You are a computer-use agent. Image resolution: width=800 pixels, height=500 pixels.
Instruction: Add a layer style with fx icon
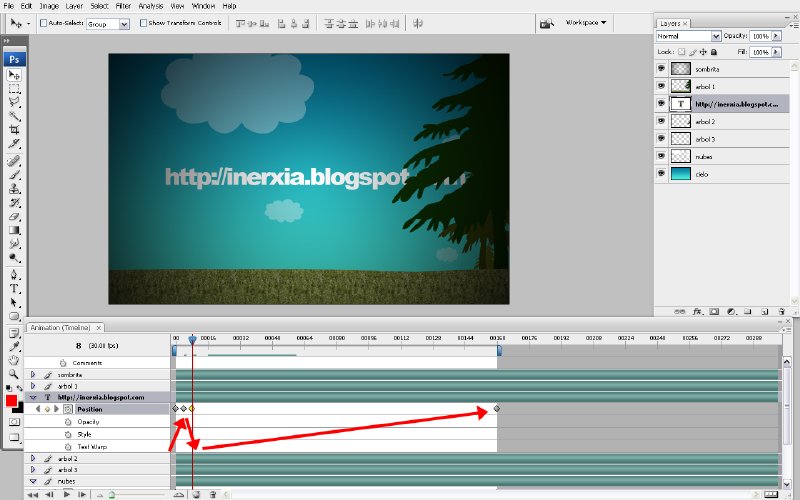pyautogui.click(x=697, y=311)
